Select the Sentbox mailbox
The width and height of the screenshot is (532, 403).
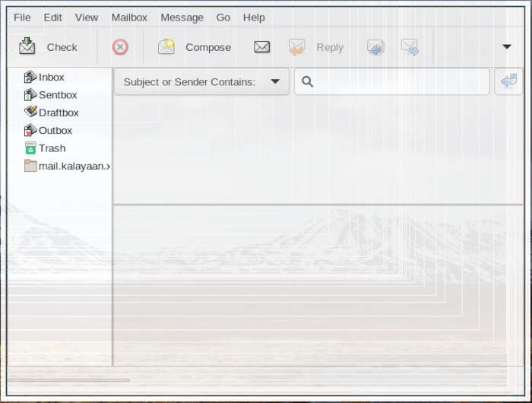(x=58, y=95)
